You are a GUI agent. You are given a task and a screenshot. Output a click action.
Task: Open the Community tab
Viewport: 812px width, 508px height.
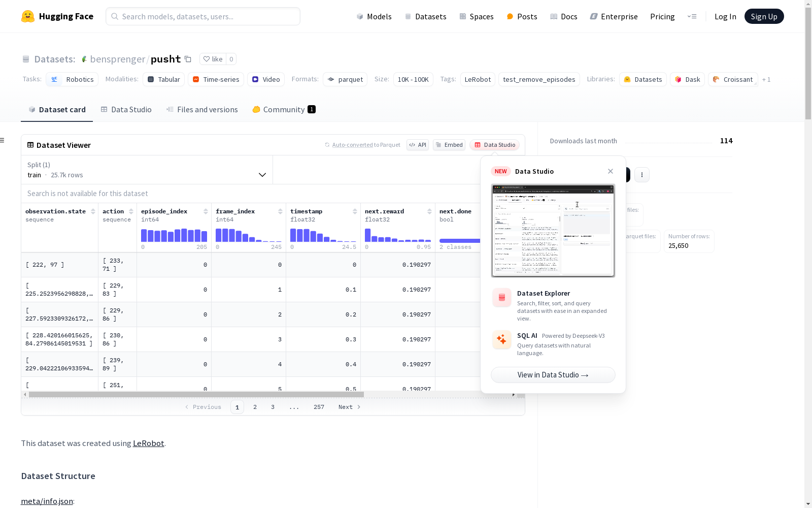click(284, 110)
